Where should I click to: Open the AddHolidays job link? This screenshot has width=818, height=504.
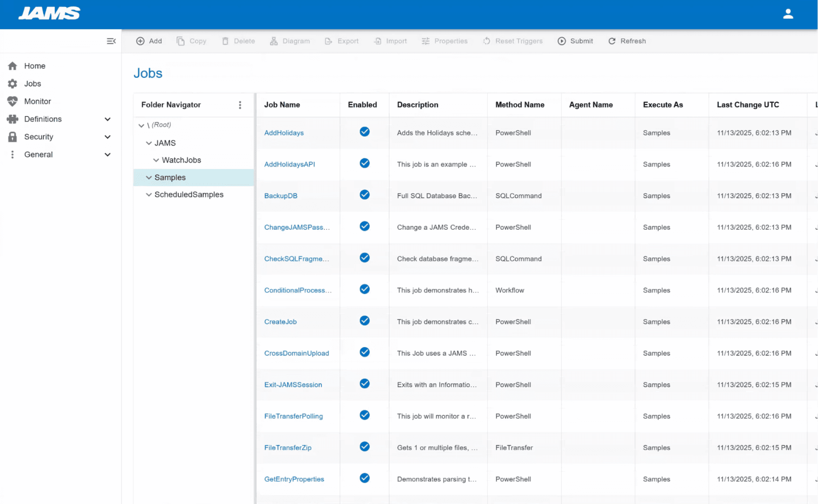point(284,133)
